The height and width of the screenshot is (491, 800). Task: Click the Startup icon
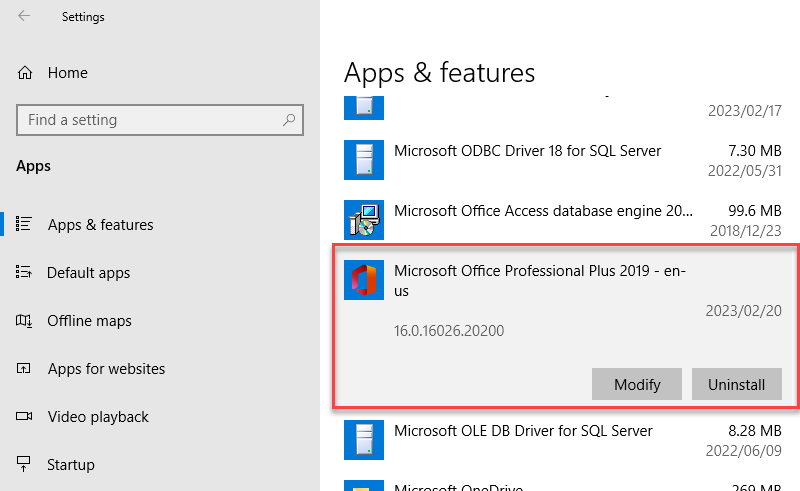coord(23,464)
